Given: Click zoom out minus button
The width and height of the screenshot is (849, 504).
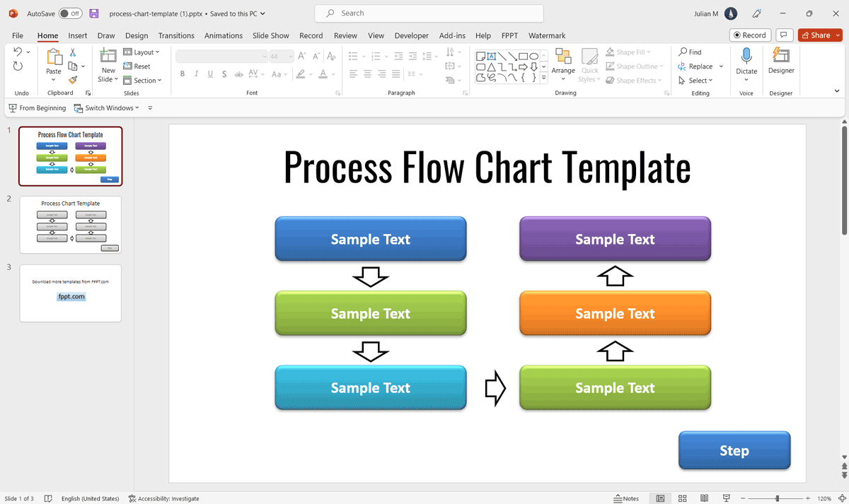Looking at the screenshot, I should coord(742,498).
